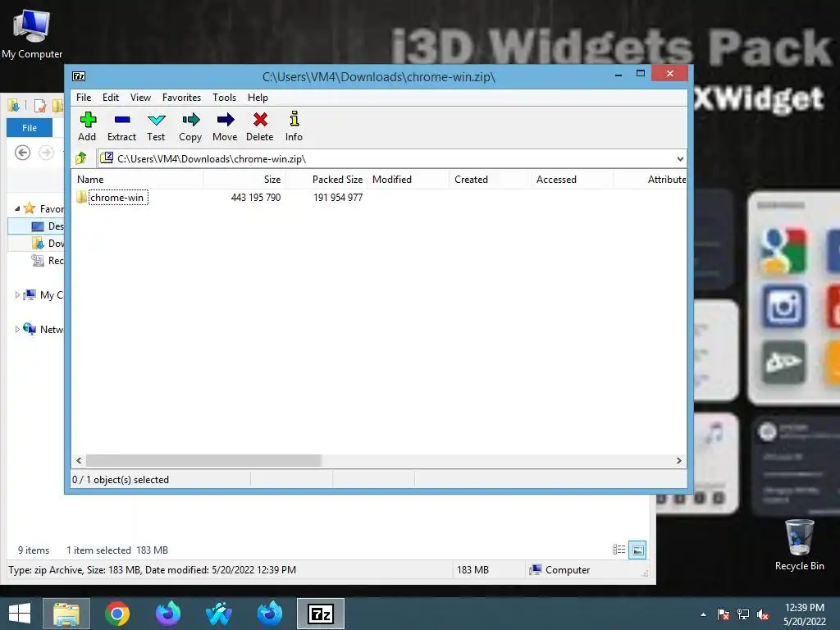Click the volume tray icon
Screen dimensions: 840x630
click(763, 614)
